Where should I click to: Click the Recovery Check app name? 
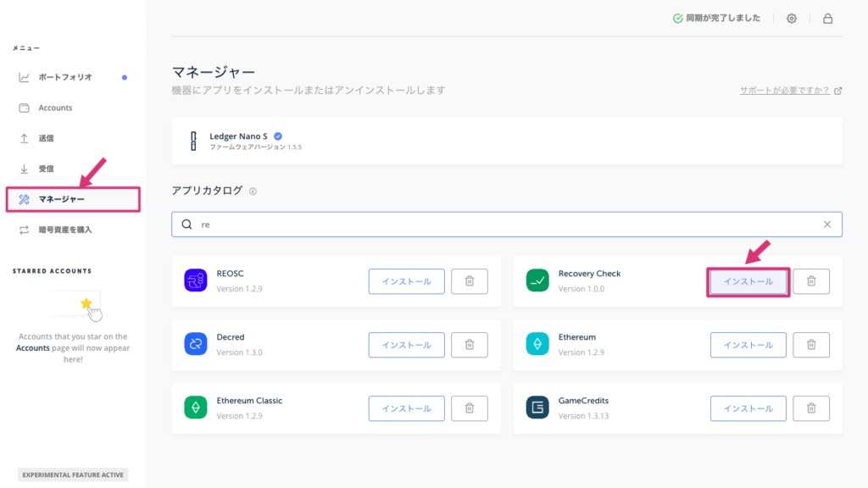coord(590,274)
